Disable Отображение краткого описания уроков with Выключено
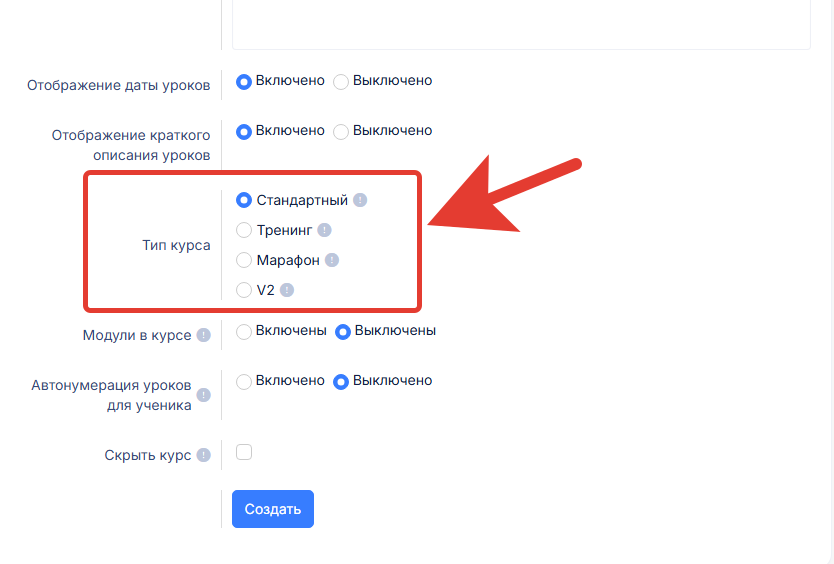Viewport: 834px width, 564px height. pos(341,131)
